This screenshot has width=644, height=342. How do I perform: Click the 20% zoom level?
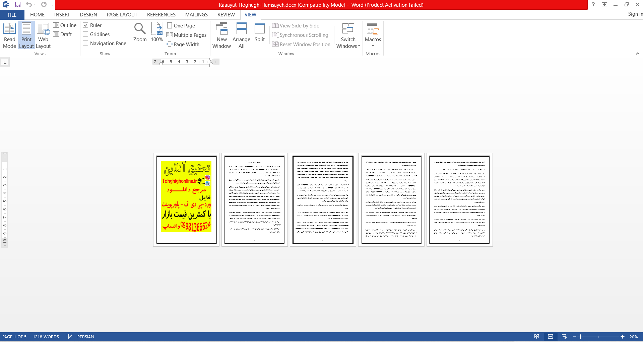(x=633, y=337)
